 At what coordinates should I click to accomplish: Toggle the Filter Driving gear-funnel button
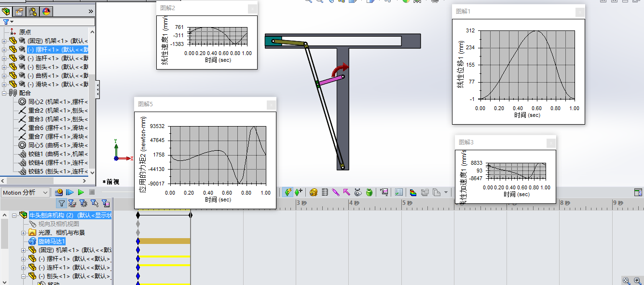83,203
